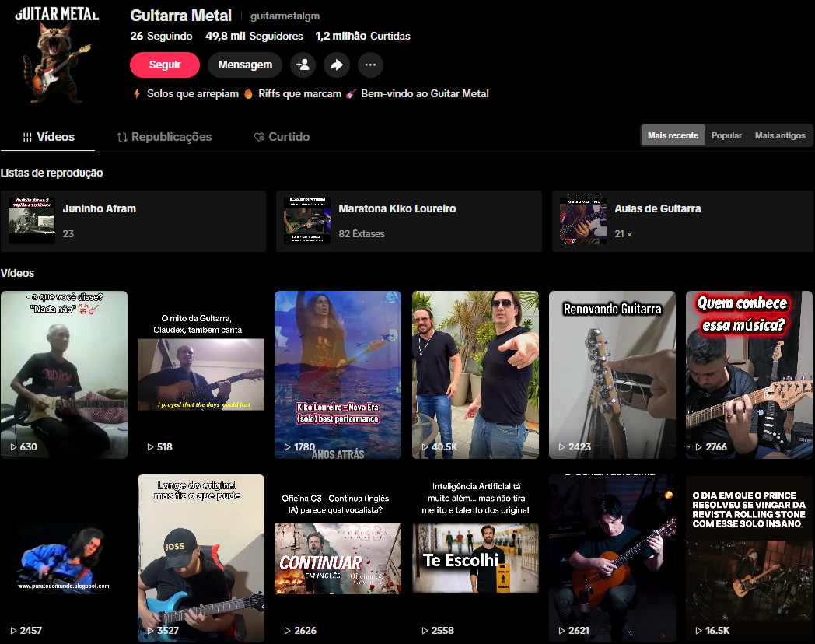Click play icon on the 16.5K video
815x644 pixels.
click(x=698, y=631)
